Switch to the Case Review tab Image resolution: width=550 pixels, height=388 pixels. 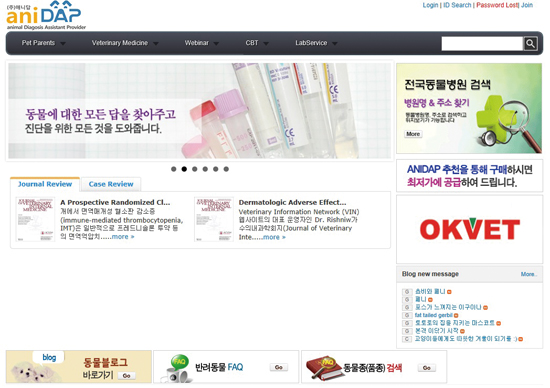pos(111,184)
